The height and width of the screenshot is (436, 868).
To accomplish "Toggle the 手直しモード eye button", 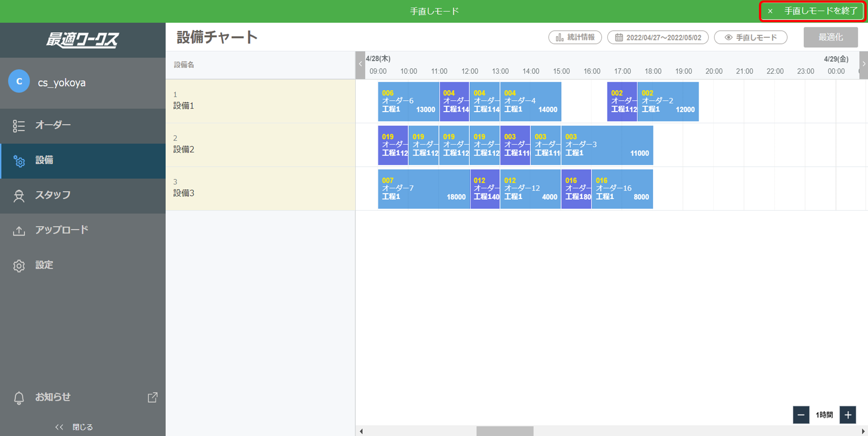I will (x=750, y=37).
